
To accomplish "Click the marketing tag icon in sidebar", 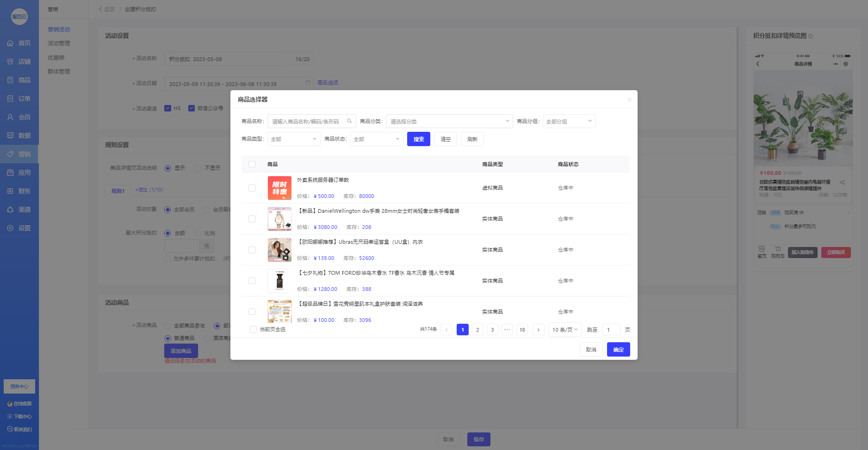I will coord(10,154).
